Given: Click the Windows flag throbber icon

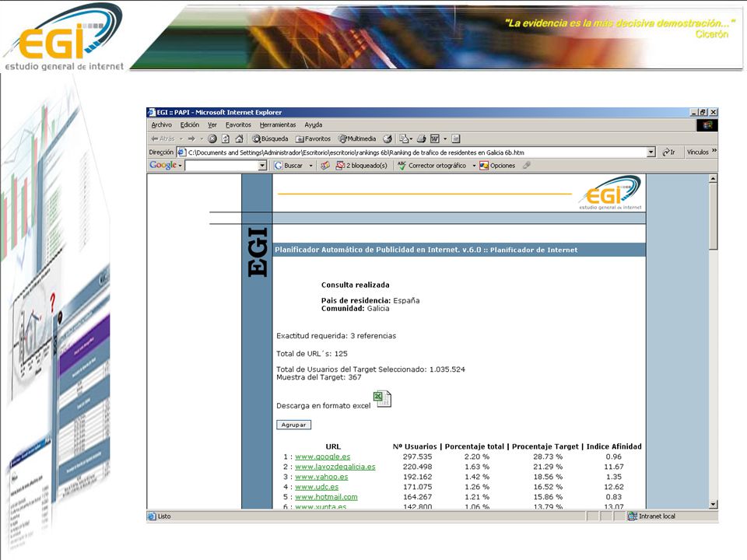Looking at the screenshot, I should (x=707, y=125).
